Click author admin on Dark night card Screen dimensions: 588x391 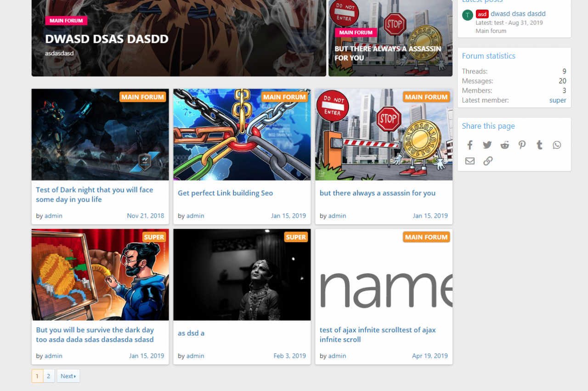tap(53, 215)
